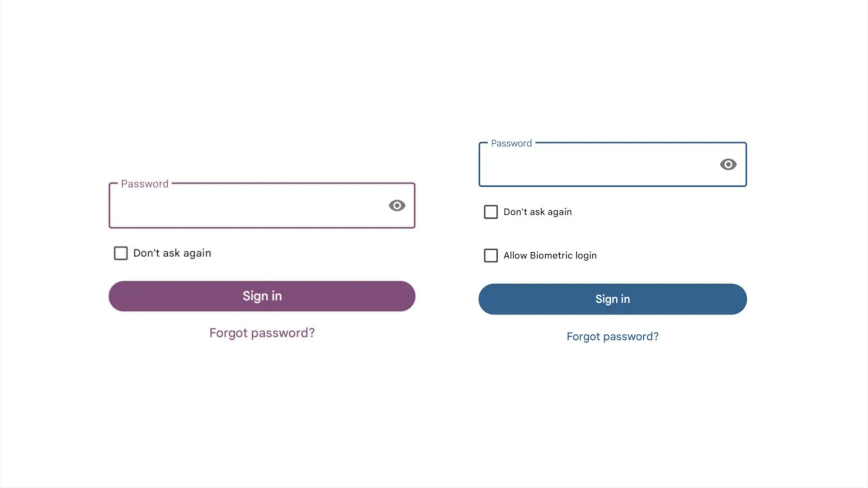Submit the form above the blue Forgot password
Image resolution: width=868 pixels, height=488 pixels.
click(x=613, y=299)
